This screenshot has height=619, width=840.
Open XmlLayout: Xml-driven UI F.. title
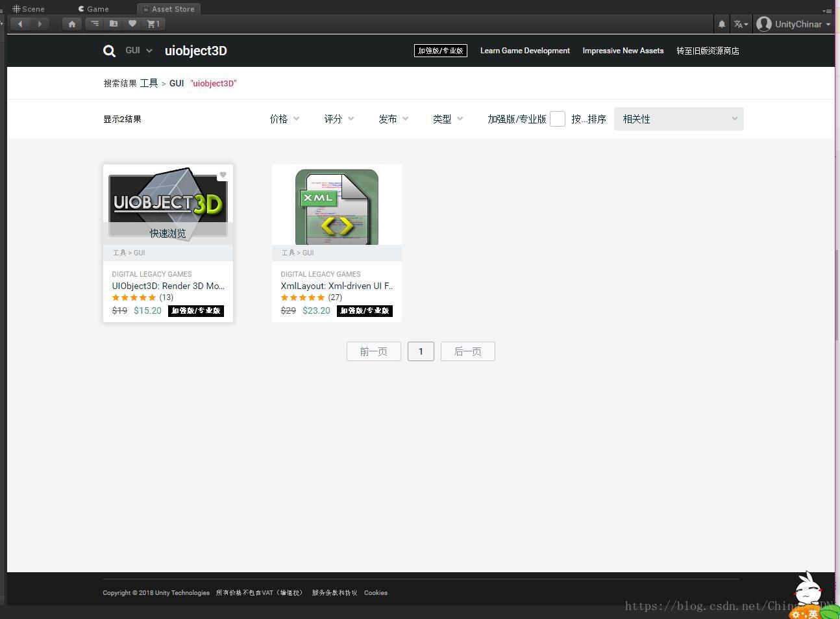tap(337, 286)
